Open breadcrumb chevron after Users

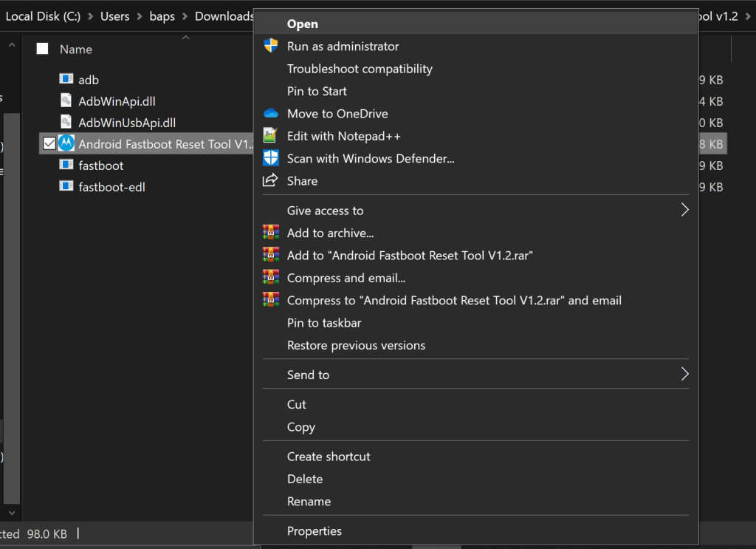click(x=140, y=16)
